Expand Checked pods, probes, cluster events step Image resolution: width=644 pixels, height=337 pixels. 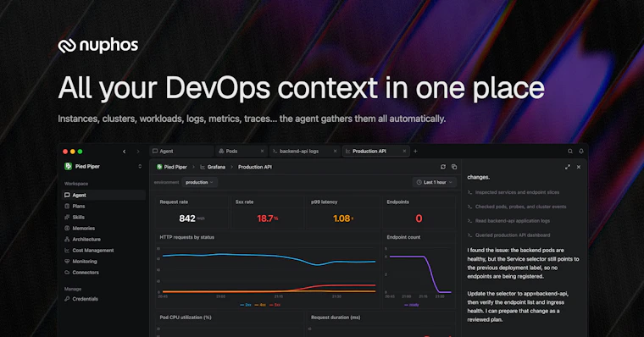(517, 207)
